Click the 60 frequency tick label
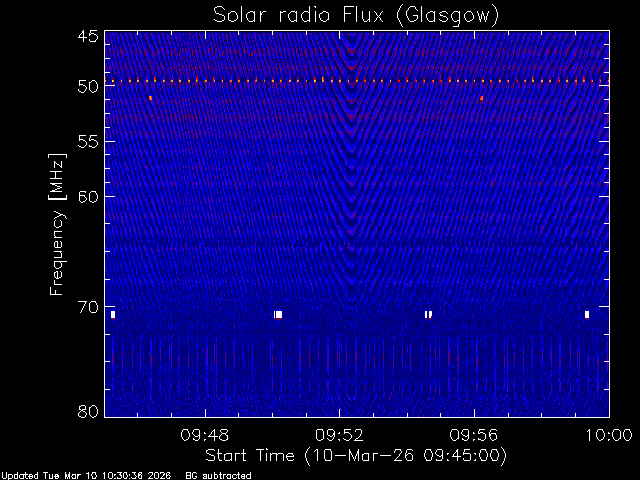 pyautogui.click(x=88, y=196)
